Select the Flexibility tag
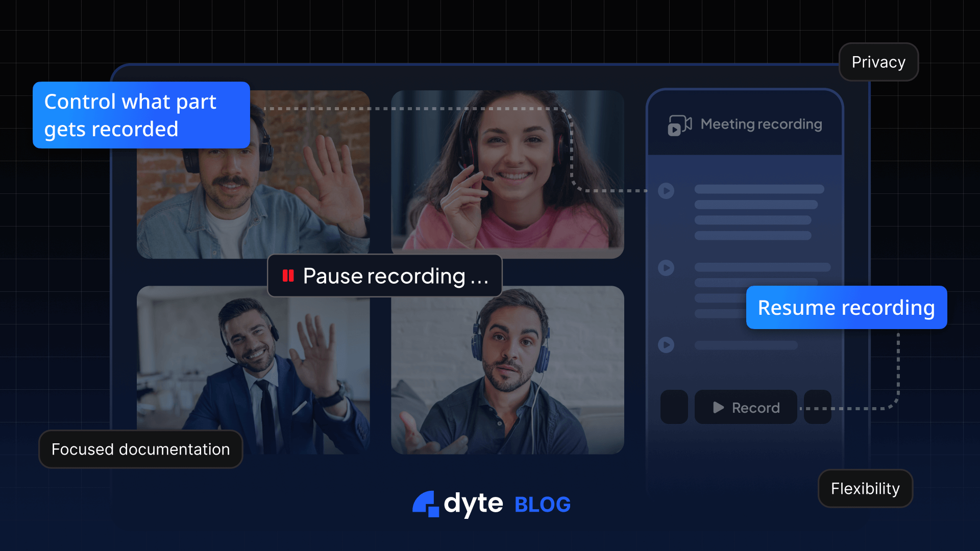This screenshot has height=551, width=980. [x=865, y=489]
